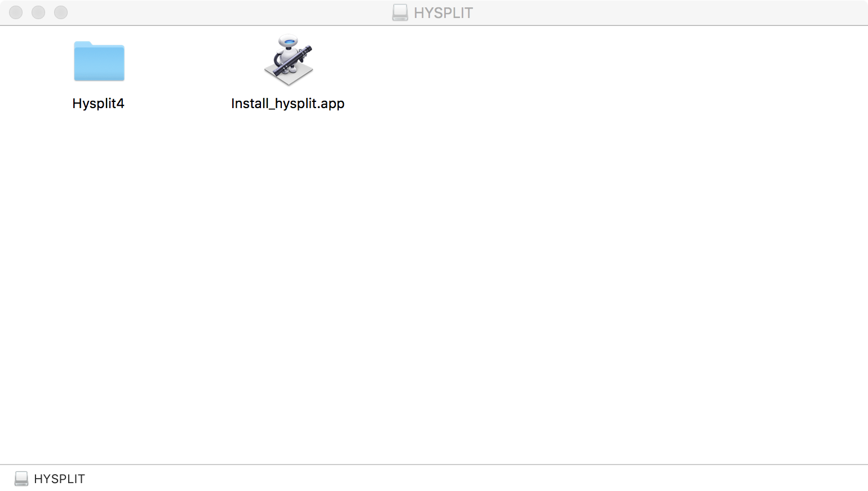This screenshot has height=491, width=868.
Task: Click empty title bar left of HYSPLIT title
Action: coord(225,12)
